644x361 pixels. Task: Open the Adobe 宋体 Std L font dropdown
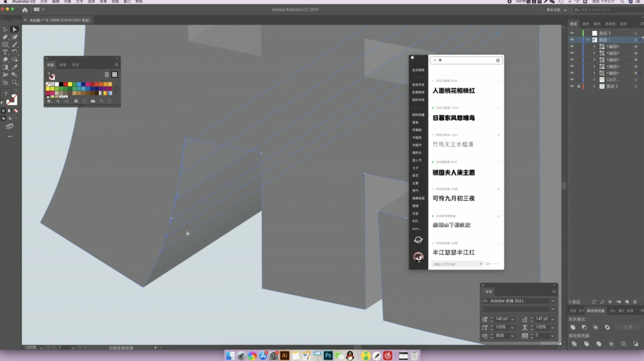click(x=553, y=301)
